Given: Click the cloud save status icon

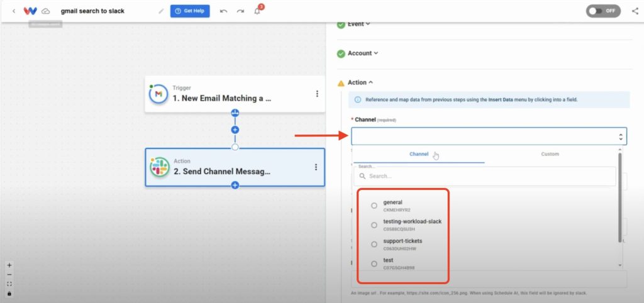Looking at the screenshot, I should [x=45, y=11].
